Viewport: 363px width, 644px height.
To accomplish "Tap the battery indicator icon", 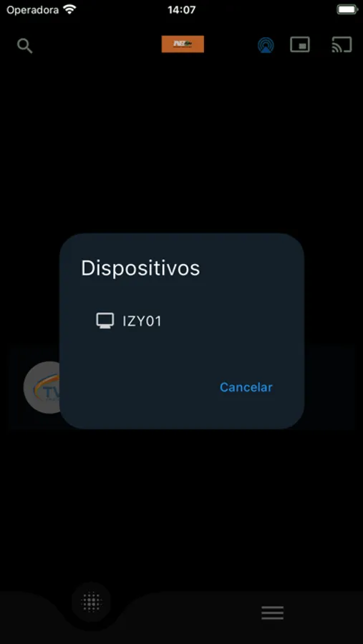I will tap(347, 9).
